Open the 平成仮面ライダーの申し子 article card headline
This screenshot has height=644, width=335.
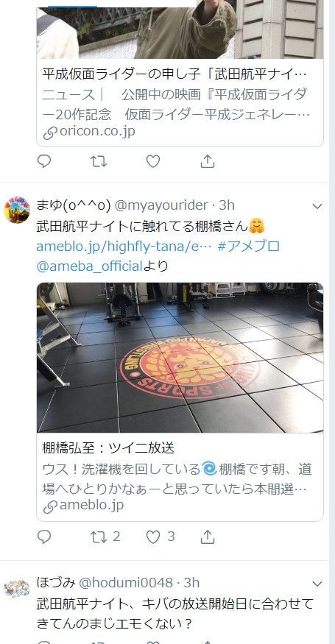pyautogui.click(x=174, y=74)
